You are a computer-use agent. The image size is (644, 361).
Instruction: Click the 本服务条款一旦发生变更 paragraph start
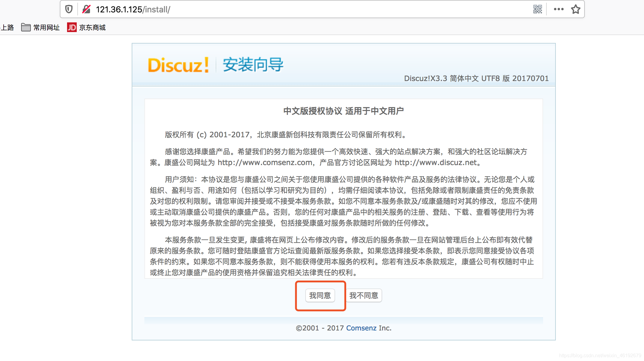click(x=205, y=240)
